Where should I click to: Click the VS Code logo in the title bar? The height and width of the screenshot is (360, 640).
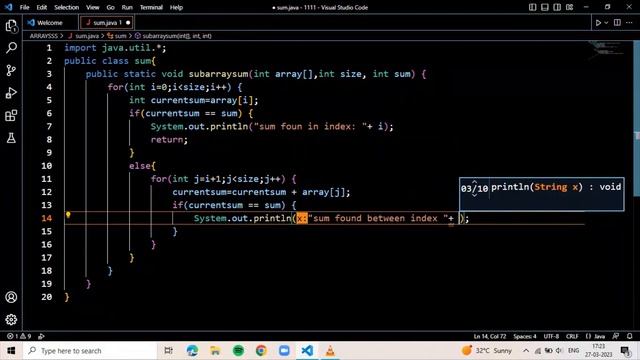point(9,7)
